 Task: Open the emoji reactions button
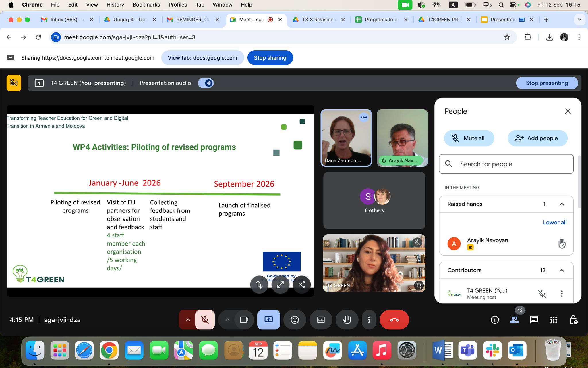tap(295, 320)
